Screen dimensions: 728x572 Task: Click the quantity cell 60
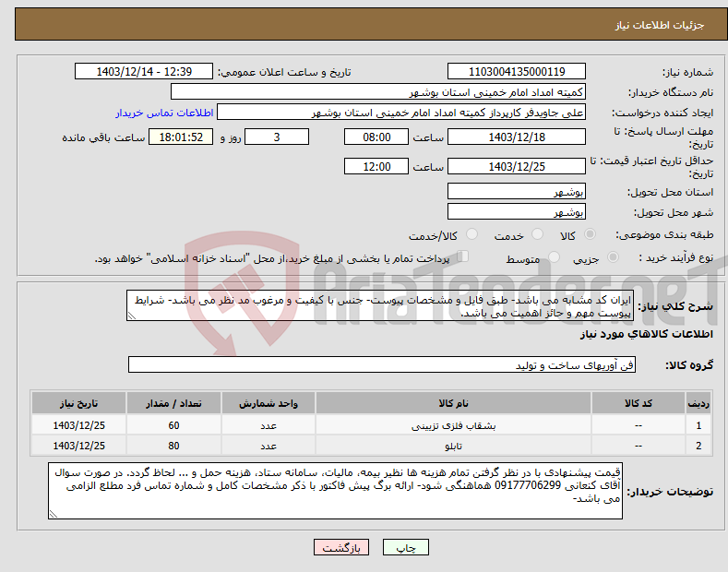point(173,425)
